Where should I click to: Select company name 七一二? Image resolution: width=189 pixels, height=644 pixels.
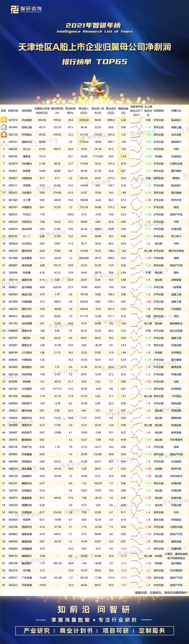point(27,236)
